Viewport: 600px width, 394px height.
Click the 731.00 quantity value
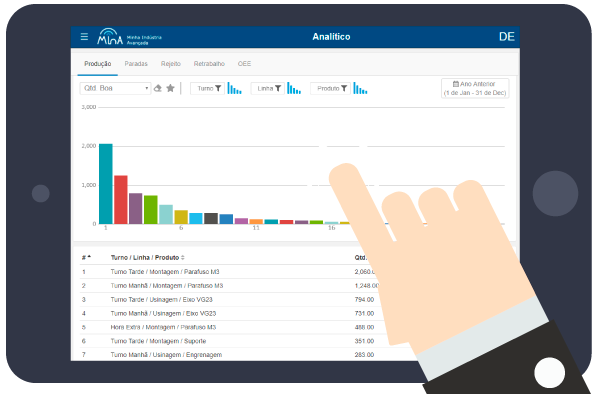coord(364,313)
